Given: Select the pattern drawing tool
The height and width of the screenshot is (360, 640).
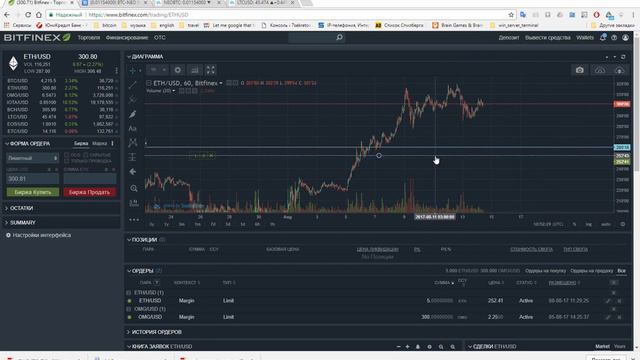Looking at the screenshot, I should 133,142.
